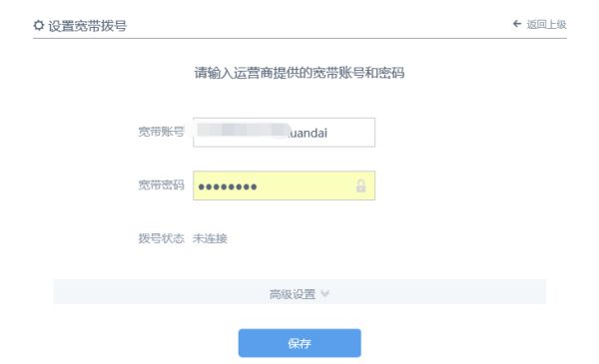Expand the 高级设置 section
This screenshot has width=599, height=364.
tap(299, 292)
